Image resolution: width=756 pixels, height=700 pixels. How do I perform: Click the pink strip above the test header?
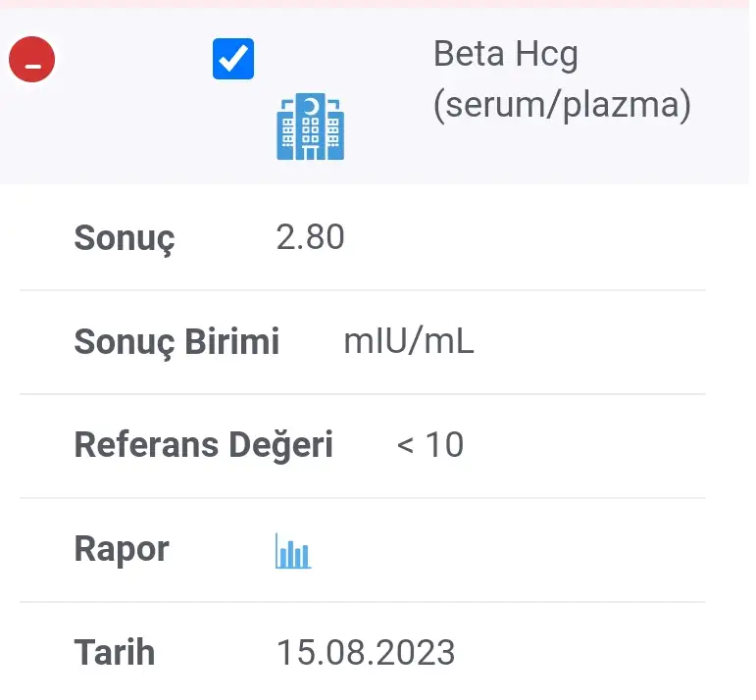(378, 4)
